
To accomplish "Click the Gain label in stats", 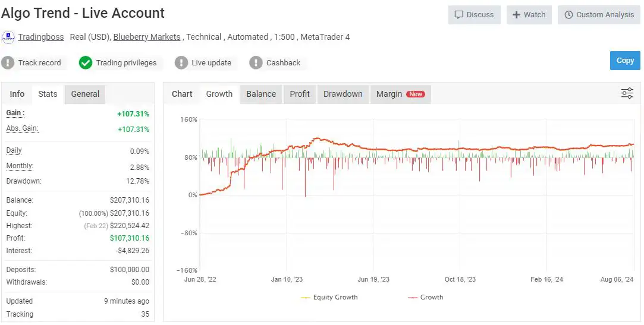I will coord(15,113).
